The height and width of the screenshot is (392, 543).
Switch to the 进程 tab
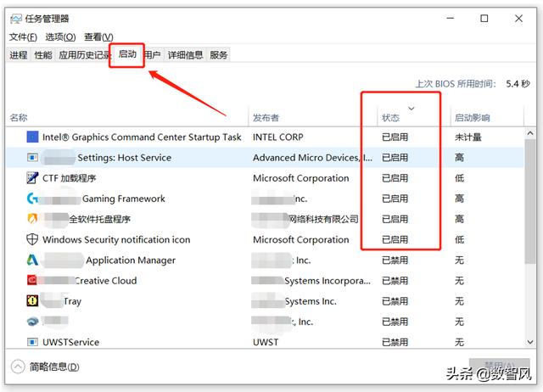[x=19, y=54]
